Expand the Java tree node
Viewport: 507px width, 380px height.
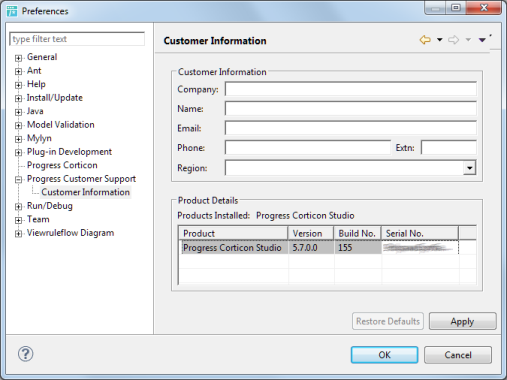click(18, 112)
